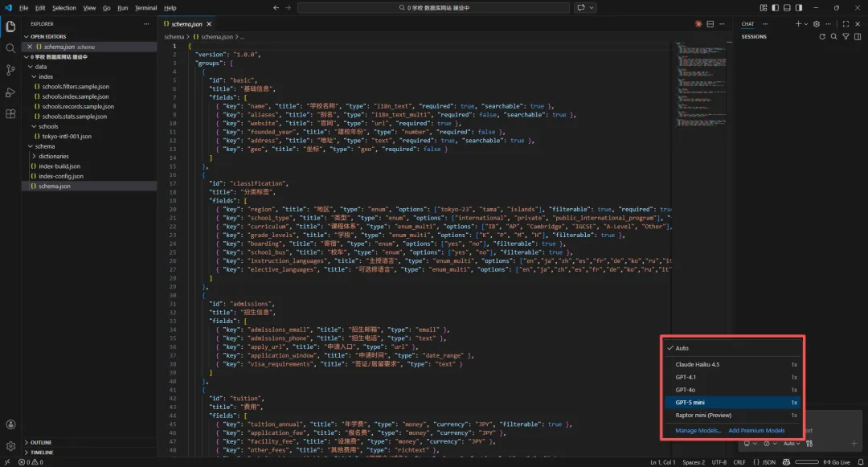
Task: Split the editor using the split icon
Action: click(x=710, y=24)
